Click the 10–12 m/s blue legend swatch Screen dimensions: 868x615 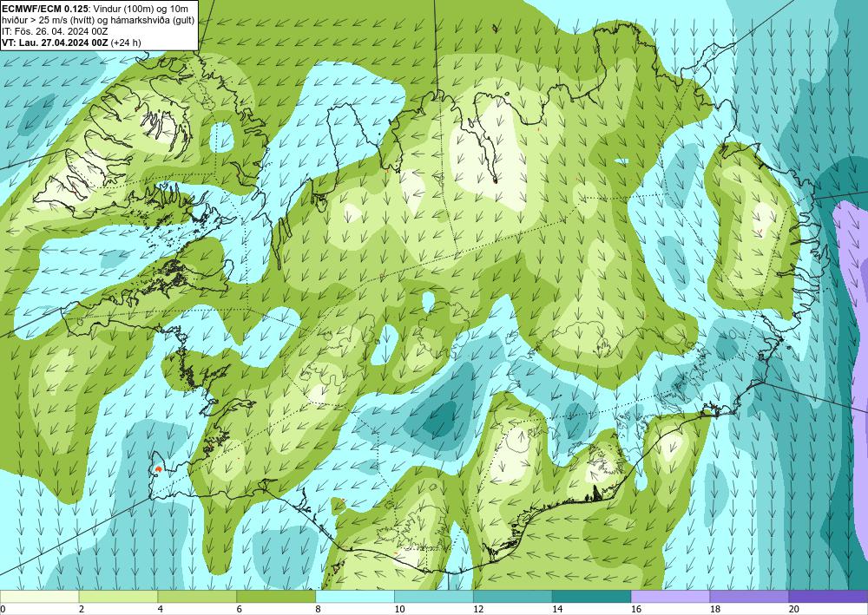pos(434,597)
